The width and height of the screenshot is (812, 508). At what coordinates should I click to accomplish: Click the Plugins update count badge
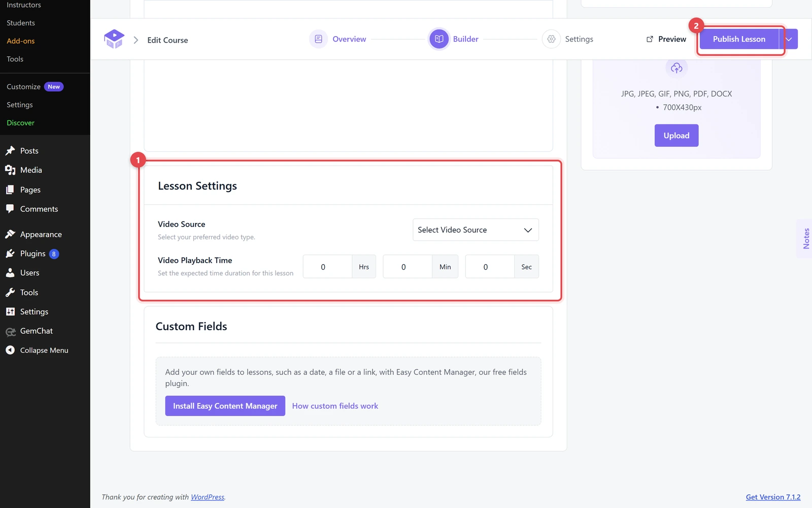tap(54, 254)
